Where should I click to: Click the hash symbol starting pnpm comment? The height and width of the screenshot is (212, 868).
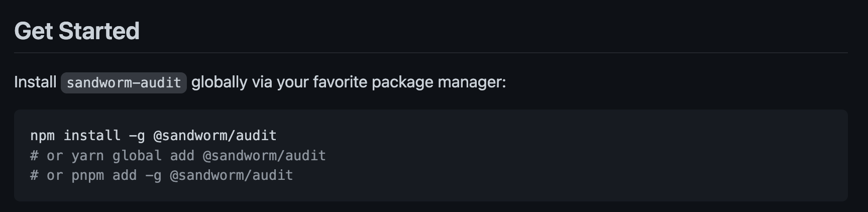(x=34, y=175)
